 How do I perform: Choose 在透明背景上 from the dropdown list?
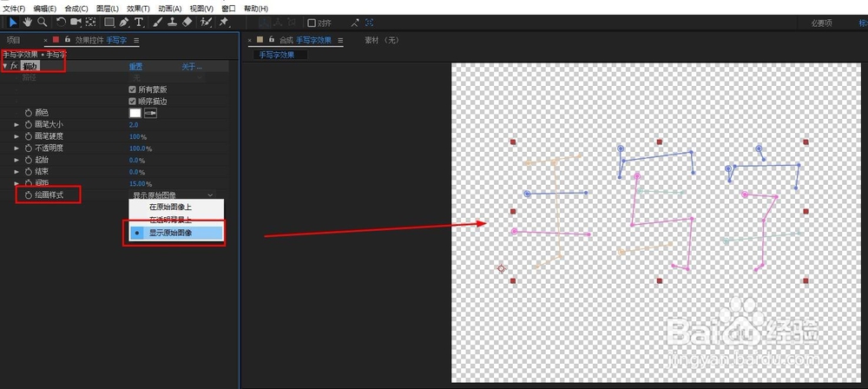pos(176,220)
